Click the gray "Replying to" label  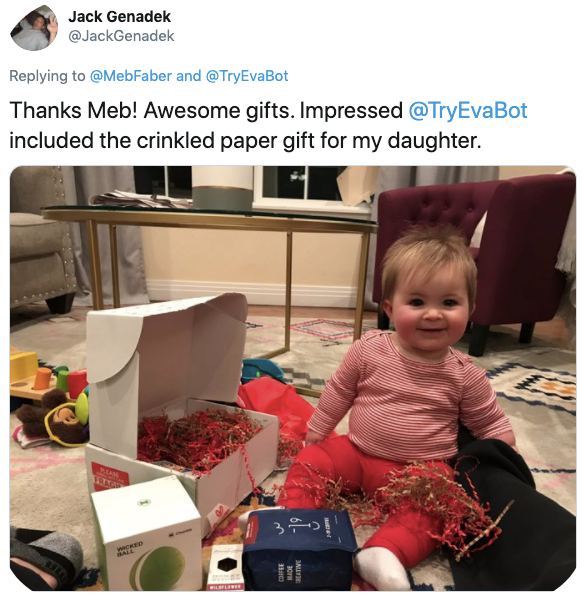47,76
